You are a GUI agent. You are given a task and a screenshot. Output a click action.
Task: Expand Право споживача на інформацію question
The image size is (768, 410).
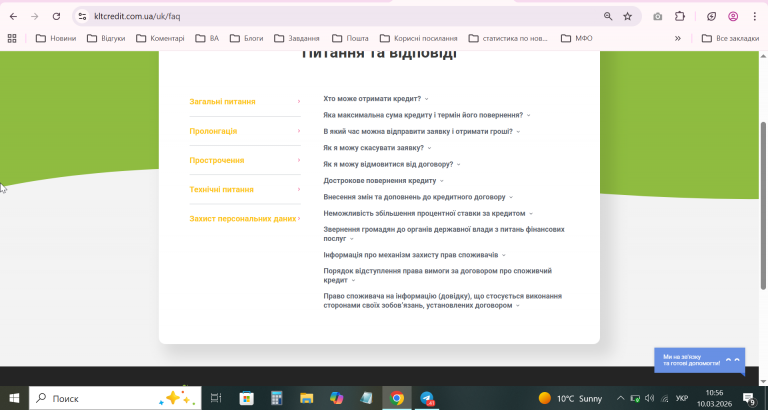tap(442, 301)
